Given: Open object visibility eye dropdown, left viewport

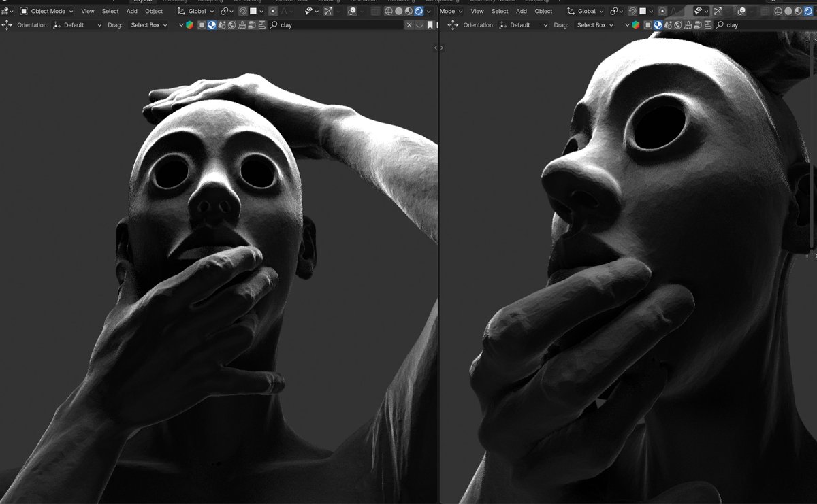Looking at the screenshot, I should (312, 11).
